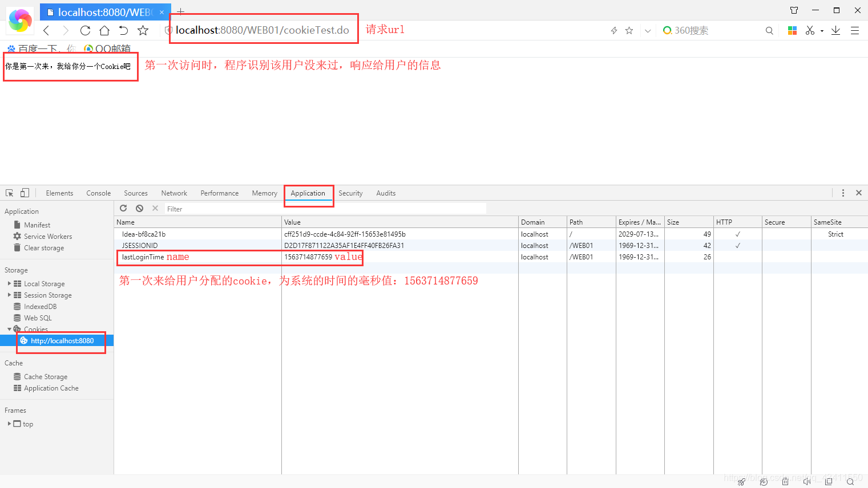This screenshot has width=868, height=488.
Task: Sort cookies by the Size column header
Action: click(689, 222)
